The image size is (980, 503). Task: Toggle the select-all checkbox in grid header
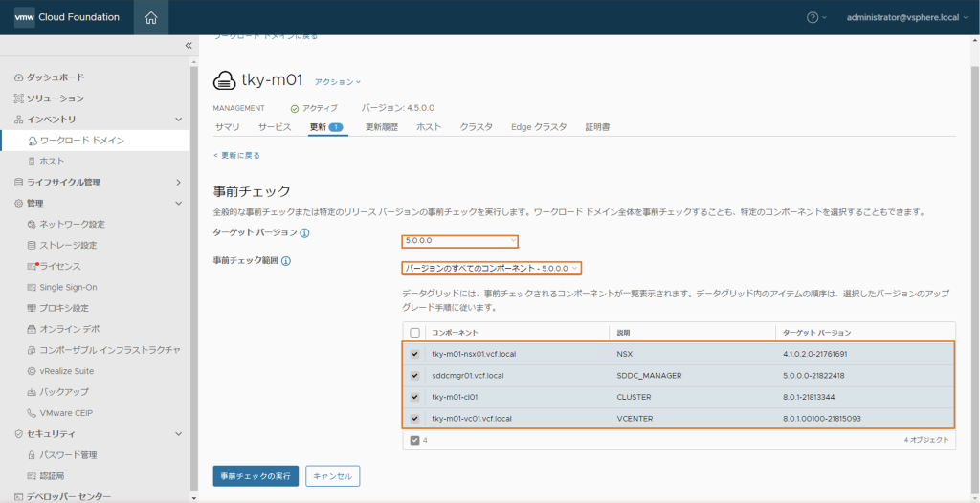coord(414,333)
